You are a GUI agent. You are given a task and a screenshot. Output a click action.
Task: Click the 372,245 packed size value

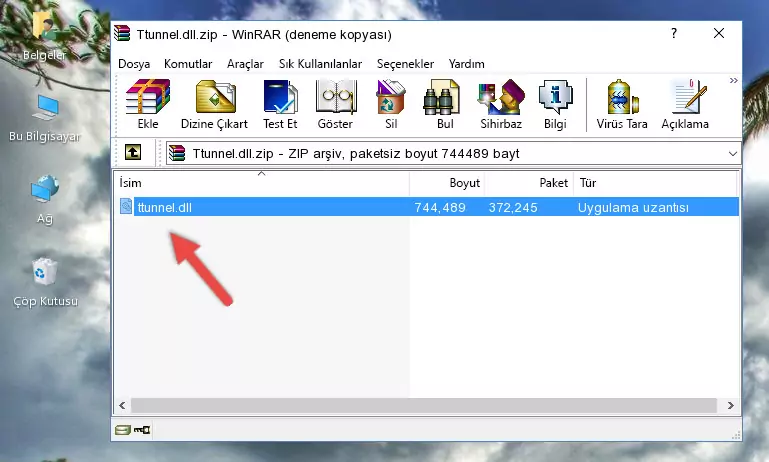513,207
